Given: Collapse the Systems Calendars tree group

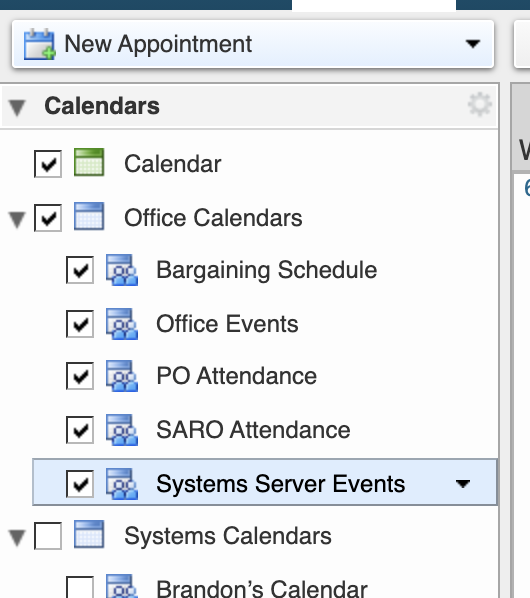Looking at the screenshot, I should [17, 538].
